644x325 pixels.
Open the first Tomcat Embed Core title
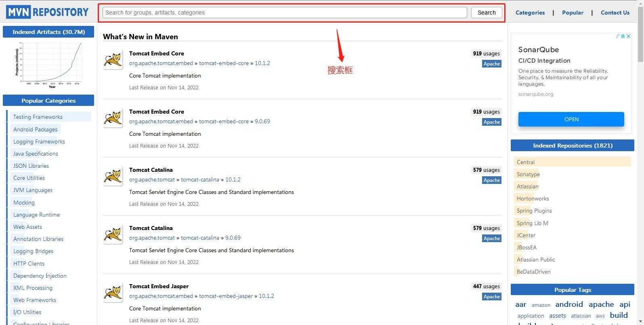(157, 53)
